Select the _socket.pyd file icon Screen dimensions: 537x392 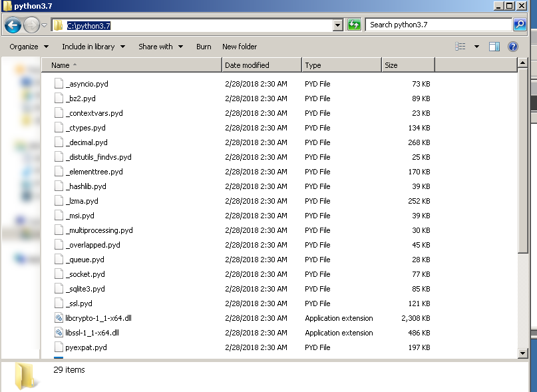tap(59, 274)
